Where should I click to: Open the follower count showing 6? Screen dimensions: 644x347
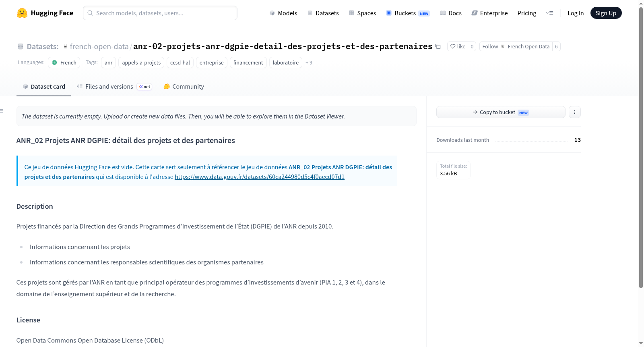[x=556, y=47]
